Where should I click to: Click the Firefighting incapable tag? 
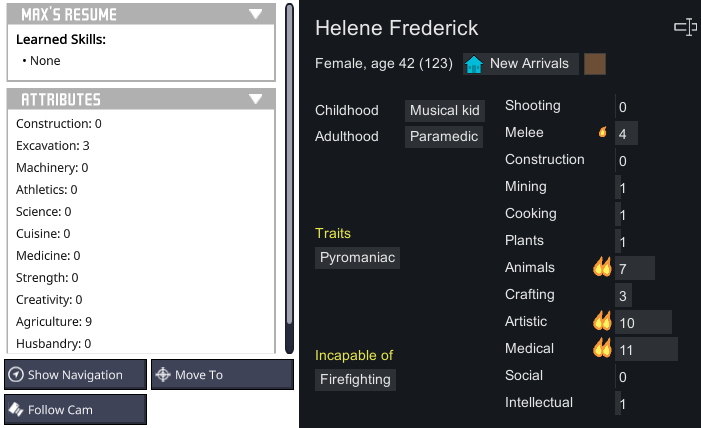click(x=357, y=380)
